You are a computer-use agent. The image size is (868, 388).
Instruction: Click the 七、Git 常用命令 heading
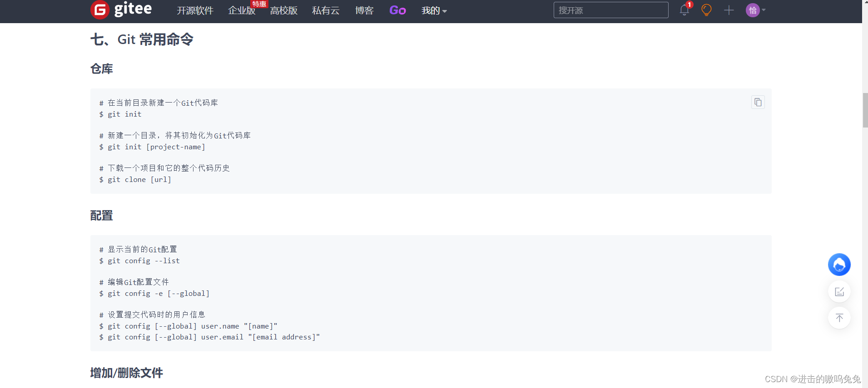click(142, 39)
